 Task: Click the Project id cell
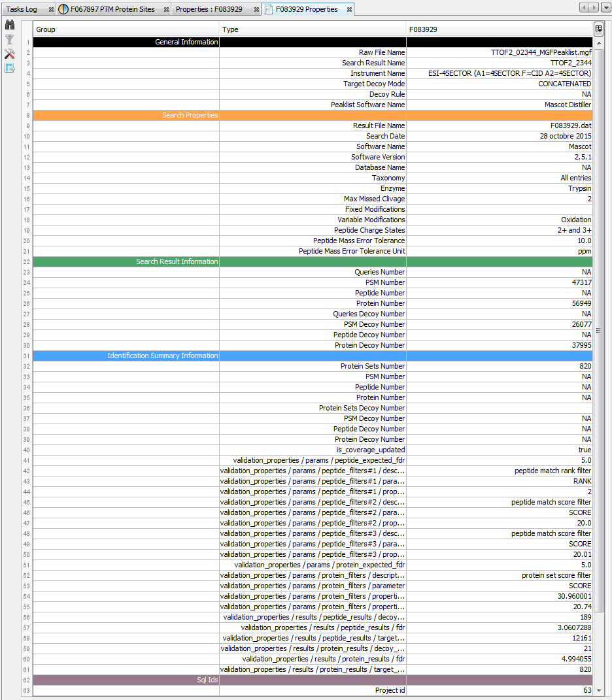click(313, 691)
